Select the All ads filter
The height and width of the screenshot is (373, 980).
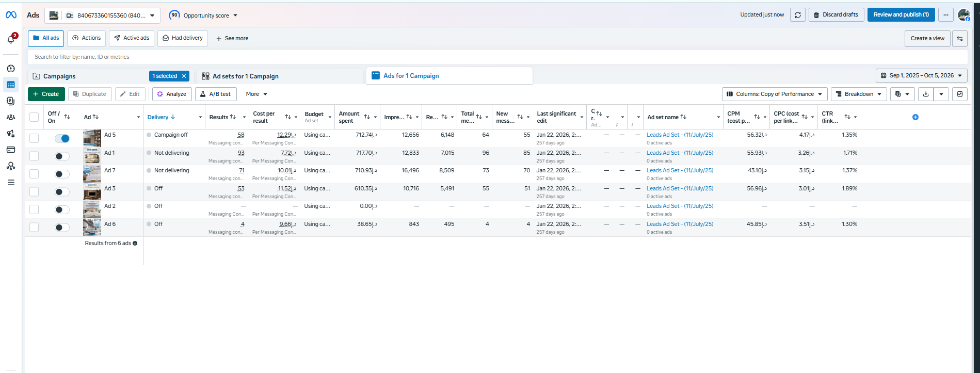click(46, 38)
